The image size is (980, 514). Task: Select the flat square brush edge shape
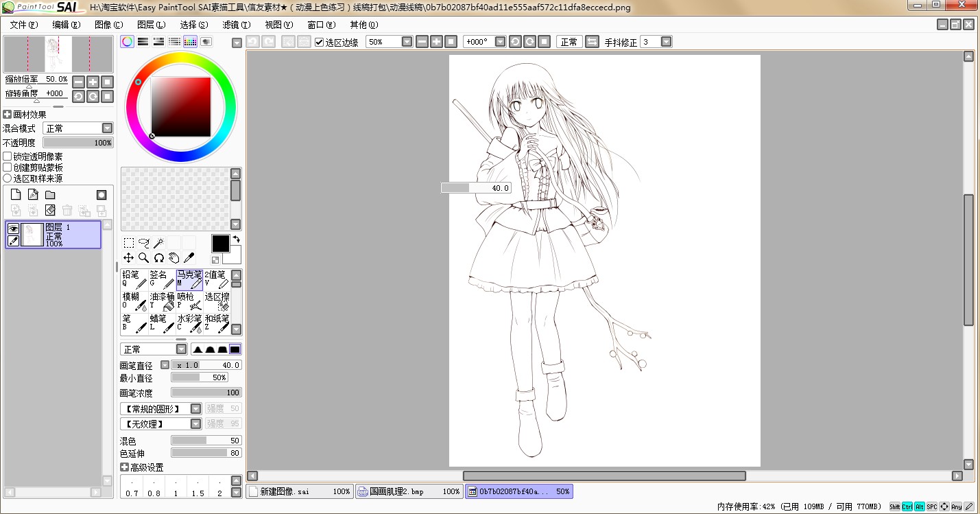click(x=235, y=349)
